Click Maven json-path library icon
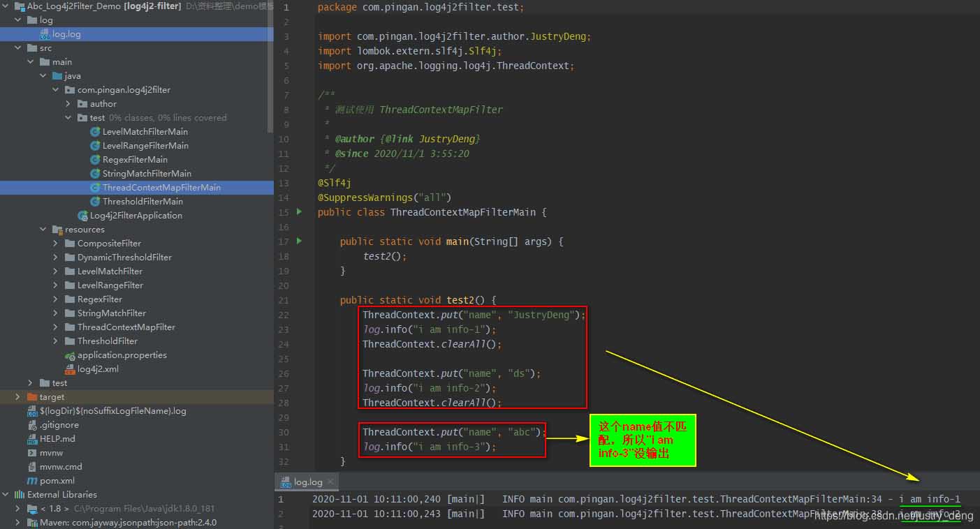The height and width of the screenshot is (529, 980). pos(32,523)
